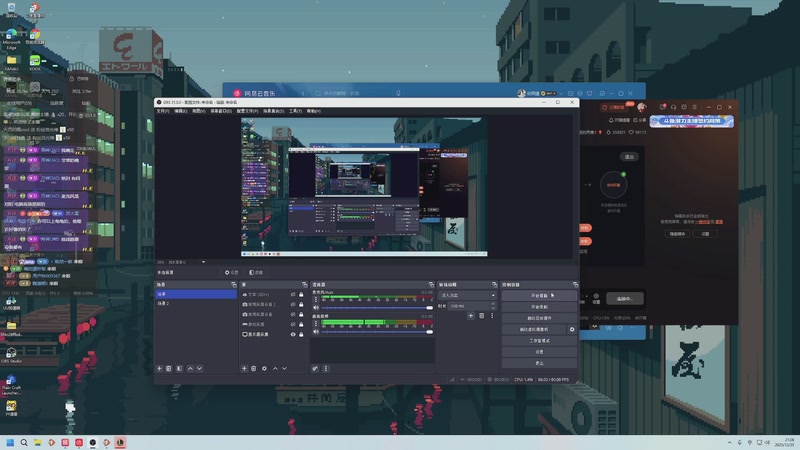This screenshot has height=450, width=800.
Task: Expand the user dropdown chevron in NetEase Music
Action: coord(561,93)
